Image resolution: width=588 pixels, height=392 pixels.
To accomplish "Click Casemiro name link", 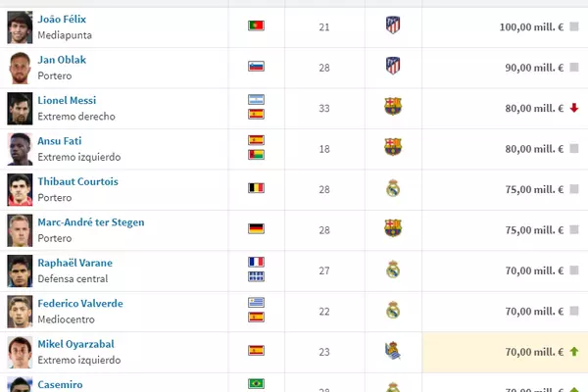I will point(60,384).
